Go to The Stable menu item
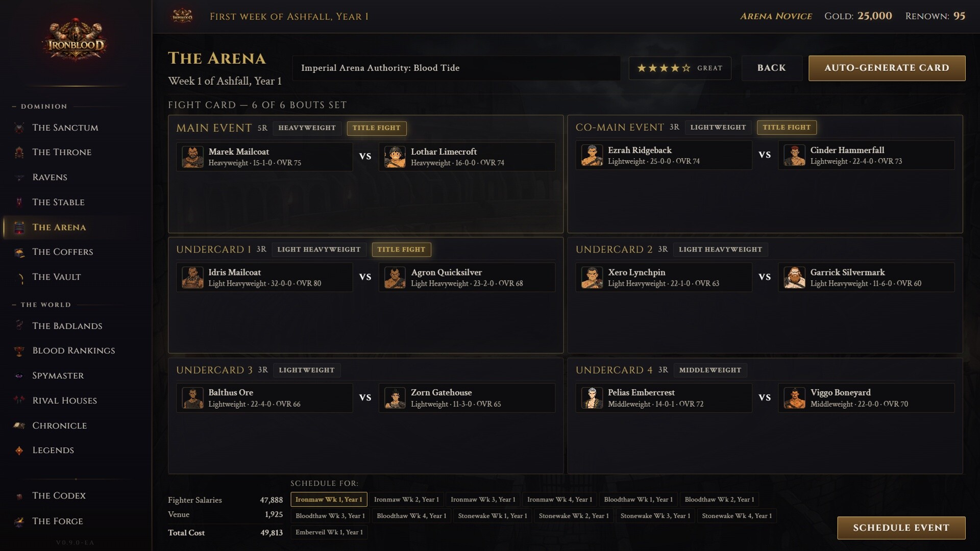 [58, 202]
